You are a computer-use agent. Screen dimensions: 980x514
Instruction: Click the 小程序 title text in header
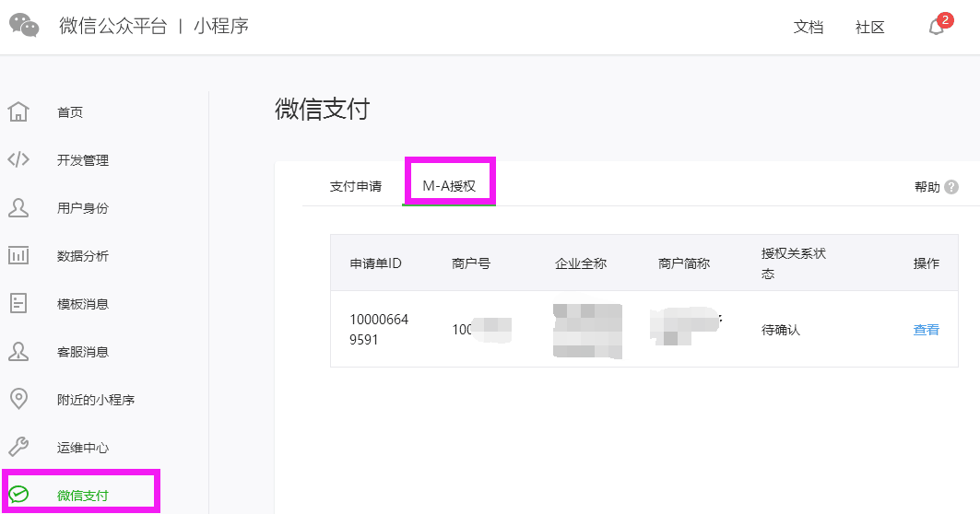tap(221, 27)
